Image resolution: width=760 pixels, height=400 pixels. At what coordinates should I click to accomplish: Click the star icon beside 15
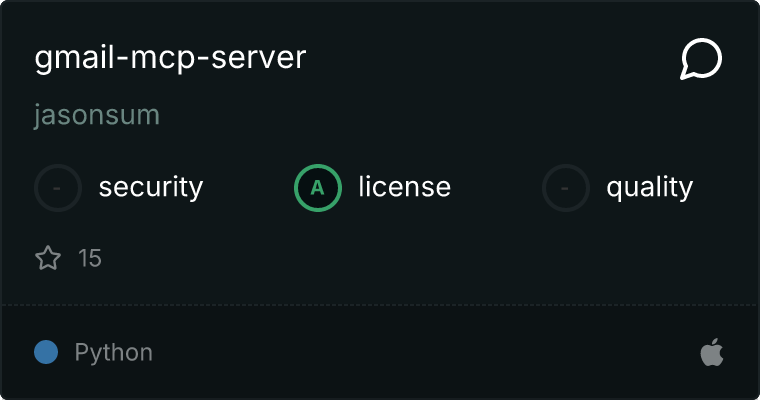pos(48,259)
